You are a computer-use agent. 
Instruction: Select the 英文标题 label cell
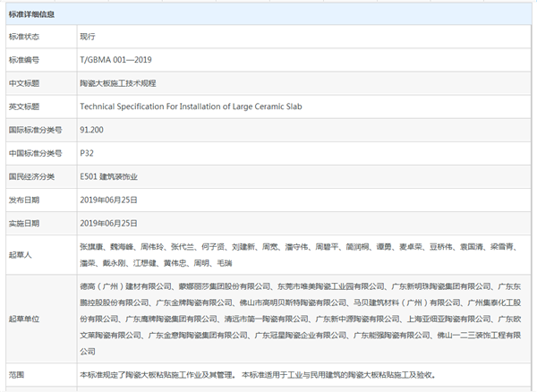click(41, 107)
